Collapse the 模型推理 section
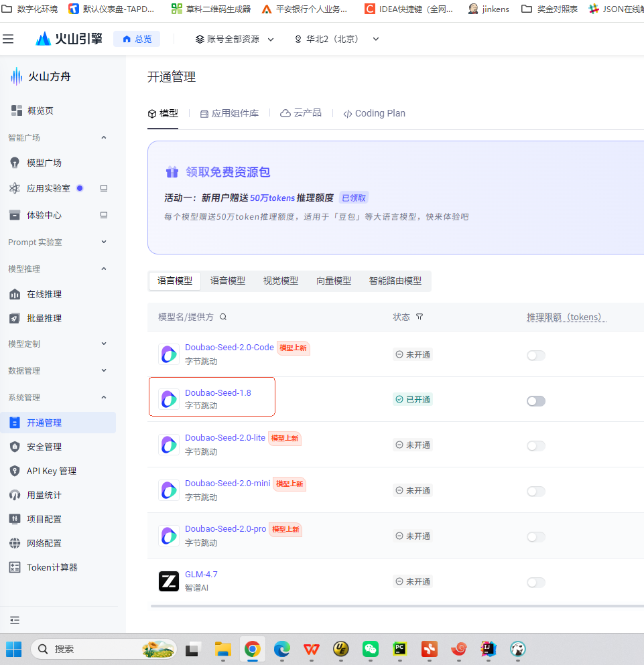 (x=104, y=269)
